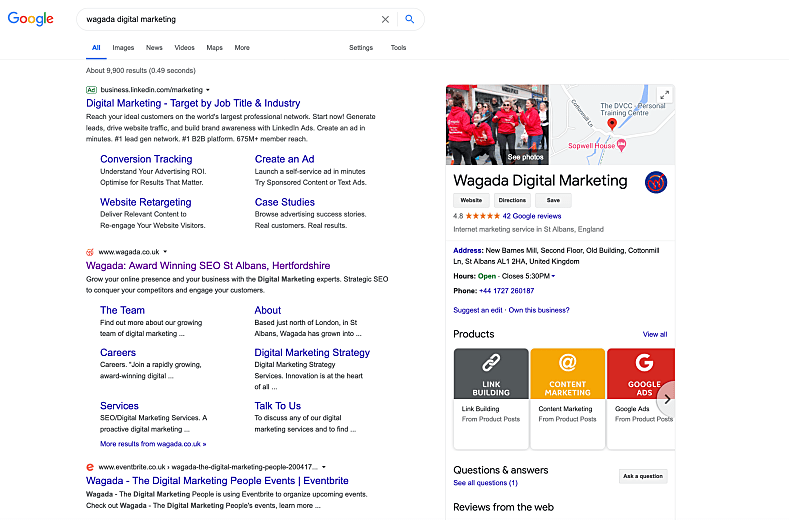Open Website Retargeting sitelink
789x520 pixels.
pyautogui.click(x=145, y=202)
